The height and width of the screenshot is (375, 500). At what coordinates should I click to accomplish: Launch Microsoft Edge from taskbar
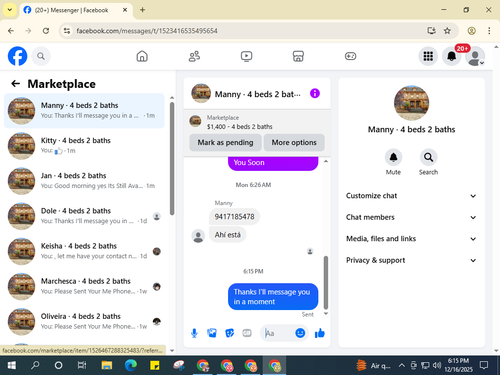pyautogui.click(x=131, y=365)
